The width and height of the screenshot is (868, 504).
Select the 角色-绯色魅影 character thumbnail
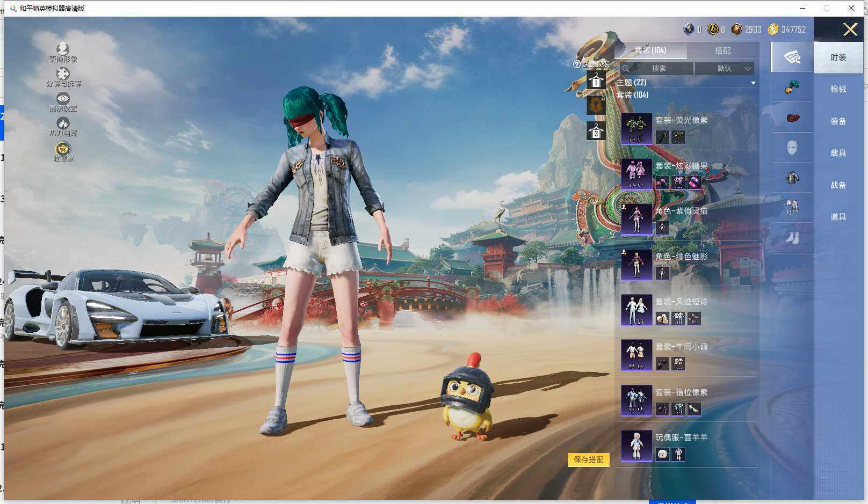tap(636, 265)
